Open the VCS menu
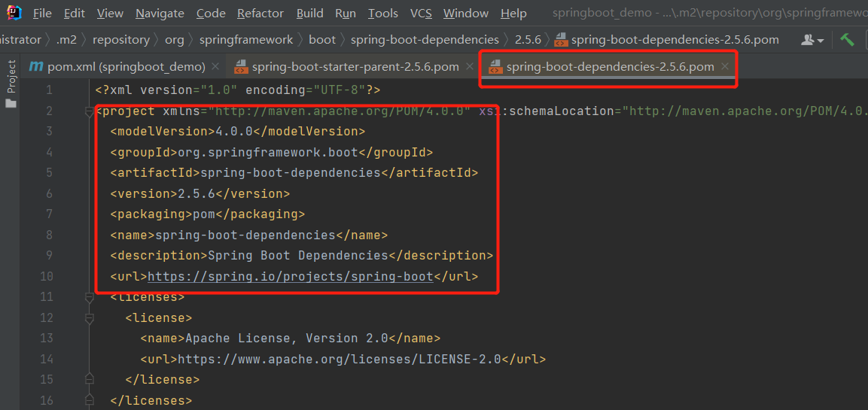868x410 pixels. pos(421,14)
